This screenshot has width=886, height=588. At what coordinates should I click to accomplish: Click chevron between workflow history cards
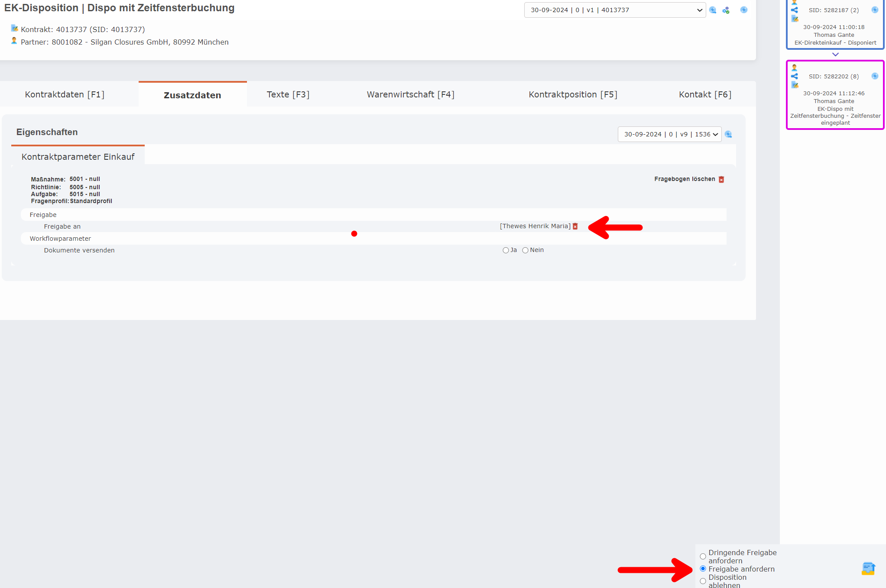(x=835, y=55)
